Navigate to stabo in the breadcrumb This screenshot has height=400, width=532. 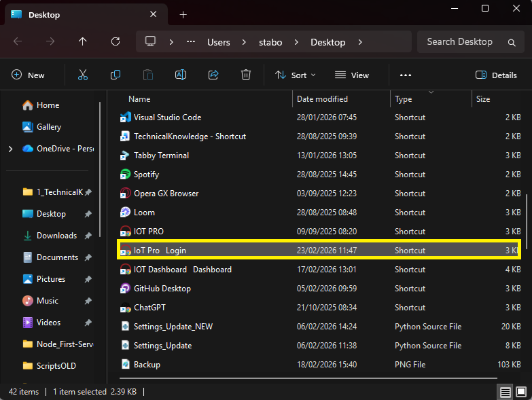point(270,42)
